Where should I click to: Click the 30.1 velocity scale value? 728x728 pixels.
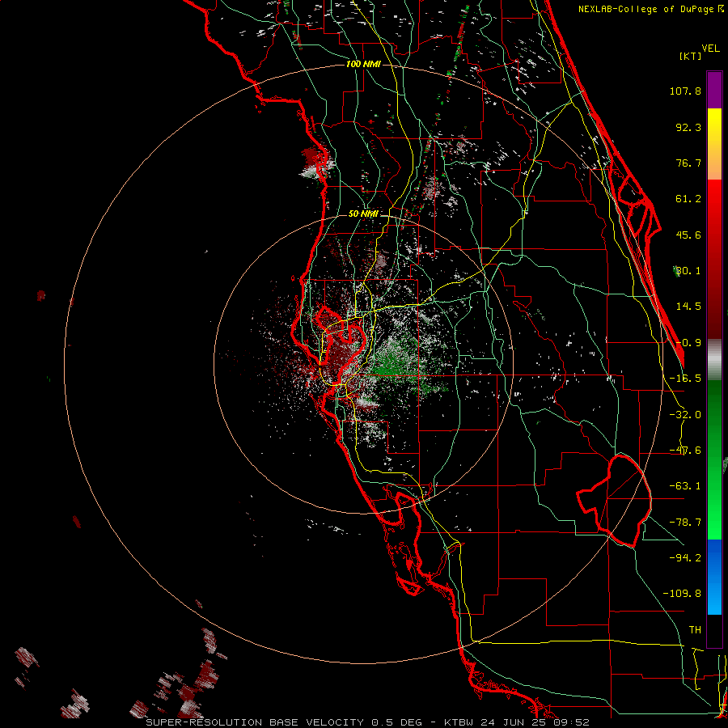tap(688, 271)
